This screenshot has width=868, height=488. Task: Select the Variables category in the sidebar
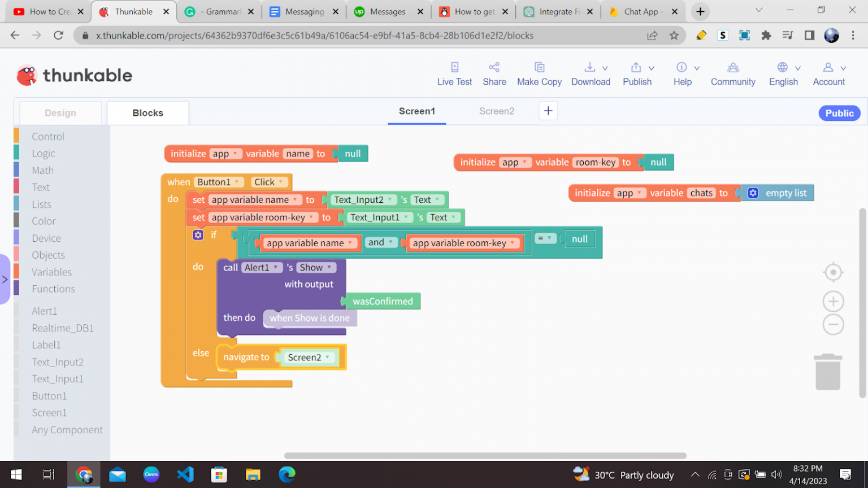[52, 272]
